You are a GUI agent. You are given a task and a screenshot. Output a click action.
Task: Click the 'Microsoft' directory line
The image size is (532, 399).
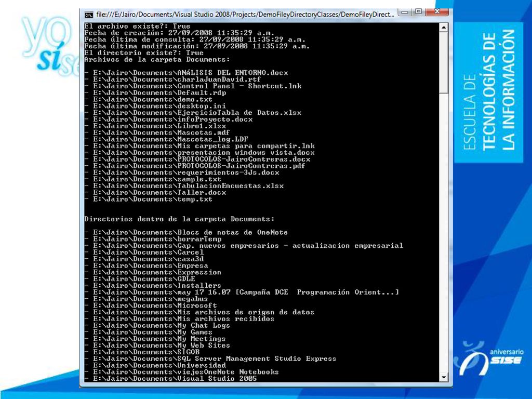[151, 305]
